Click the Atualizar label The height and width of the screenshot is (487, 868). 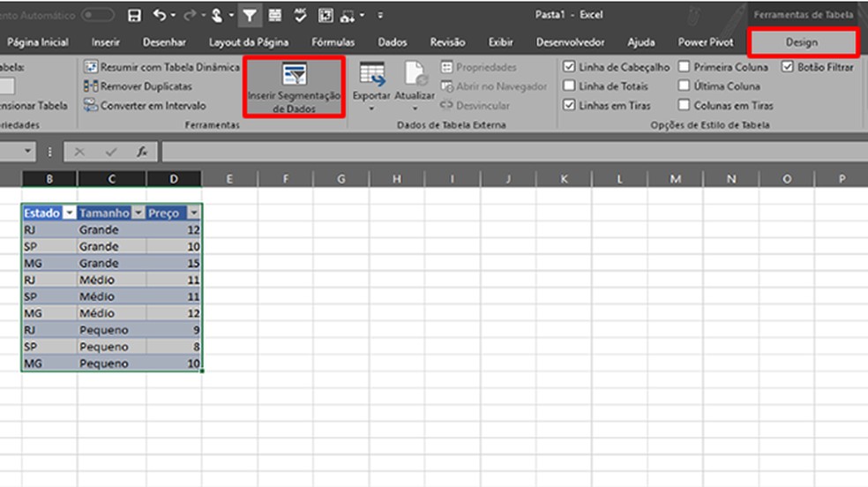[415, 95]
